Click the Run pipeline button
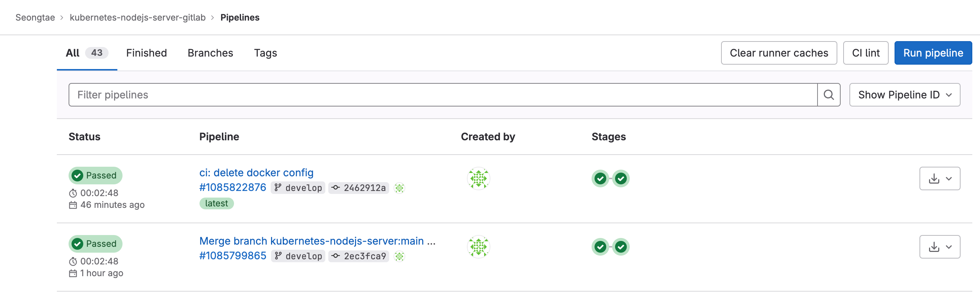Image resolution: width=980 pixels, height=296 pixels. (x=933, y=53)
